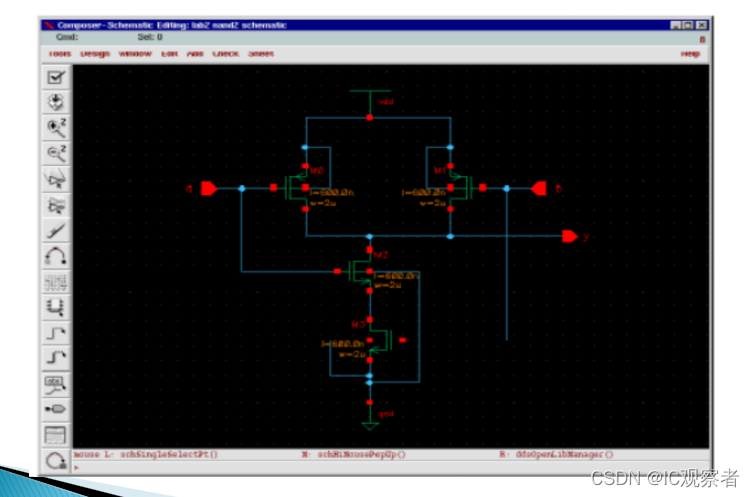
Task: Click the Undo curved-arrow icon
Action: [x=56, y=256]
